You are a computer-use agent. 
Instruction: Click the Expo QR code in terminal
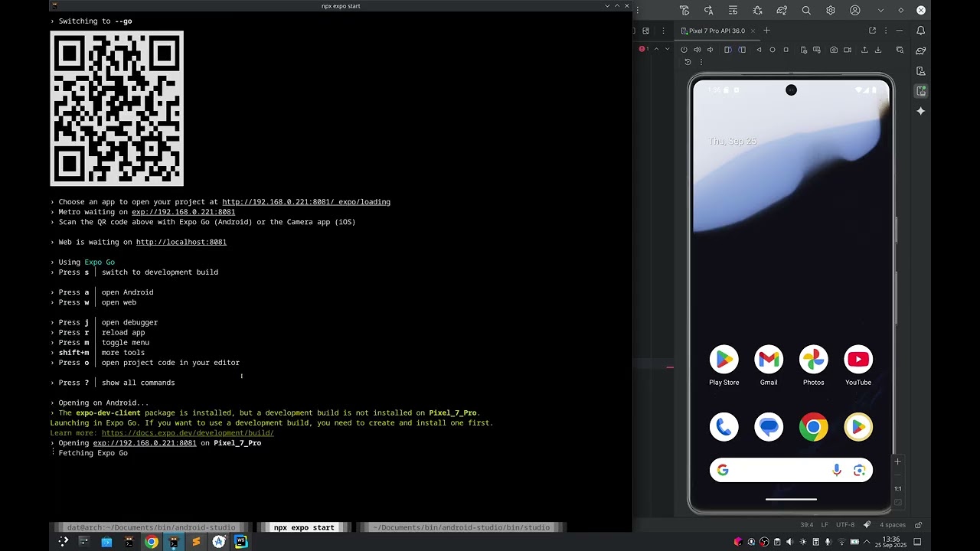pos(117,109)
